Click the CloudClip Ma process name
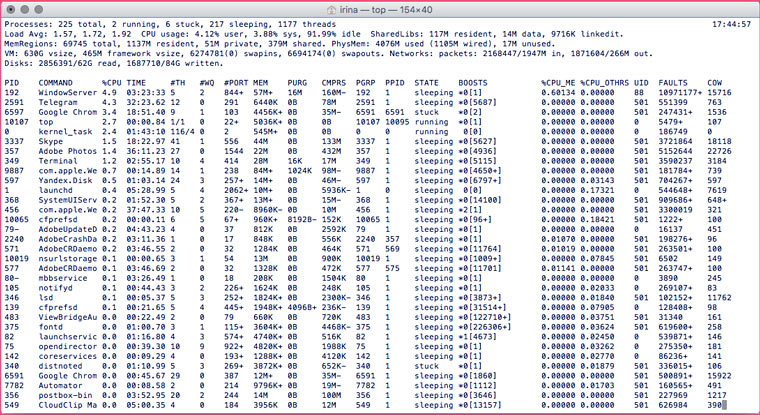Viewport: 760px width, 415px height. (x=68, y=405)
